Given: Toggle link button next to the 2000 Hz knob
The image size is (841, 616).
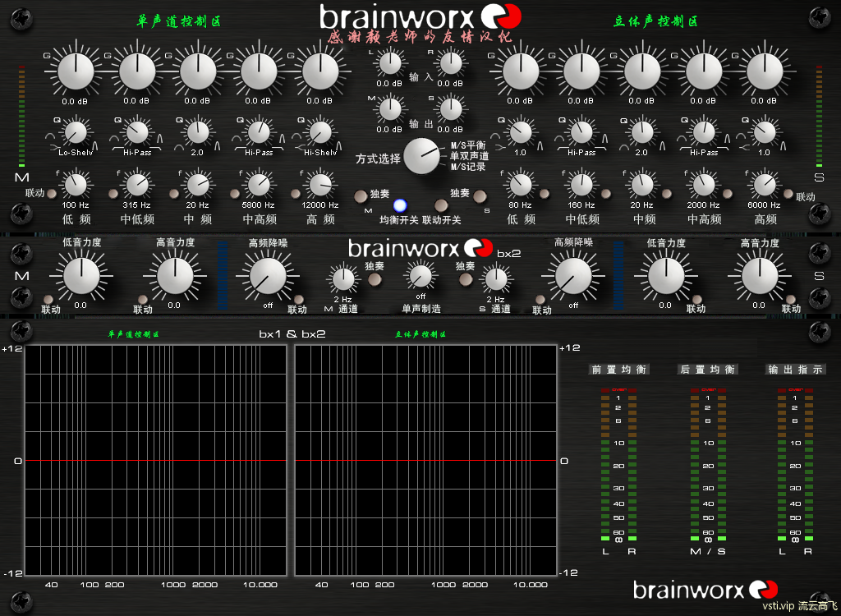Looking at the screenshot, I should 728,194.
